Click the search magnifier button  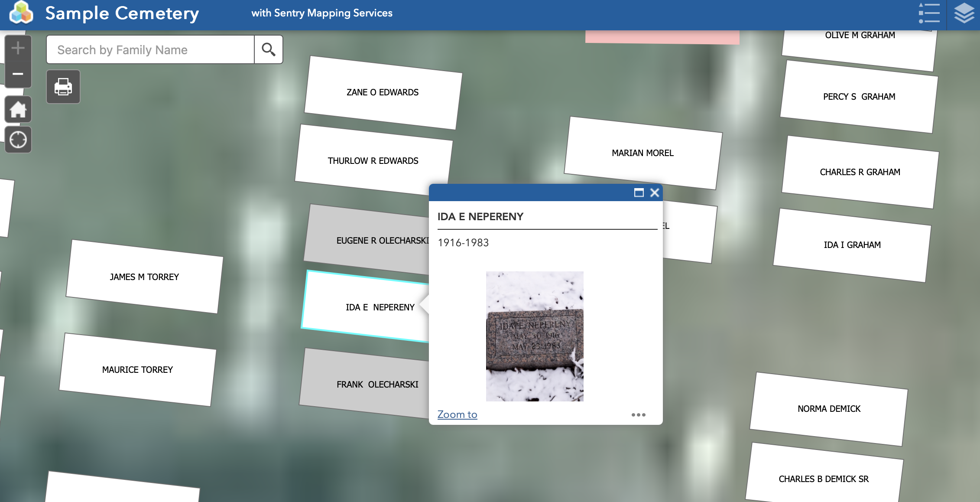pos(269,50)
